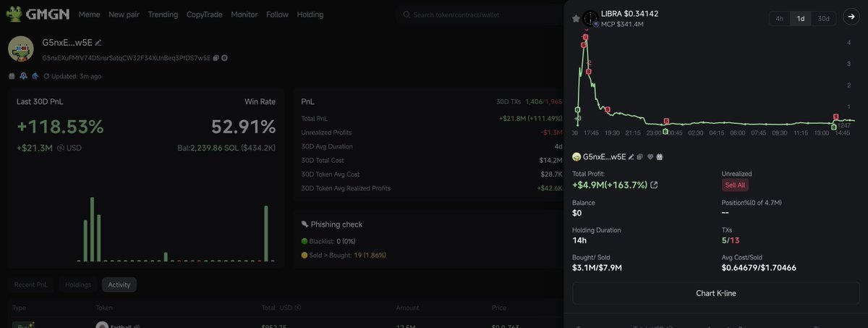Click the arrow button in LIBRA panel
The image size is (868, 328).
coord(850,18)
